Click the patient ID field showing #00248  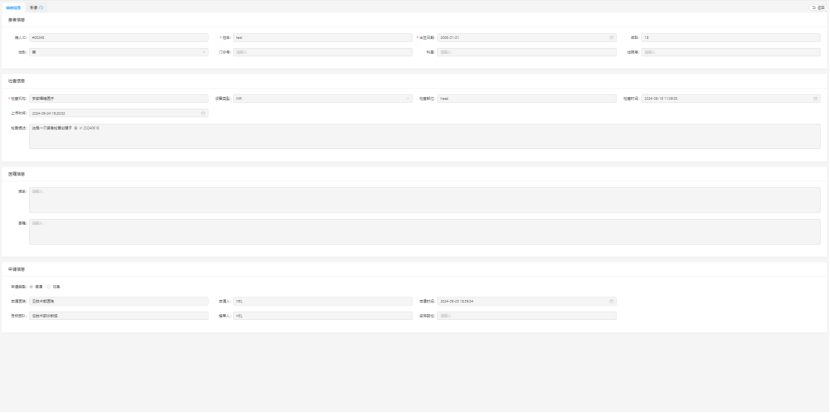118,37
